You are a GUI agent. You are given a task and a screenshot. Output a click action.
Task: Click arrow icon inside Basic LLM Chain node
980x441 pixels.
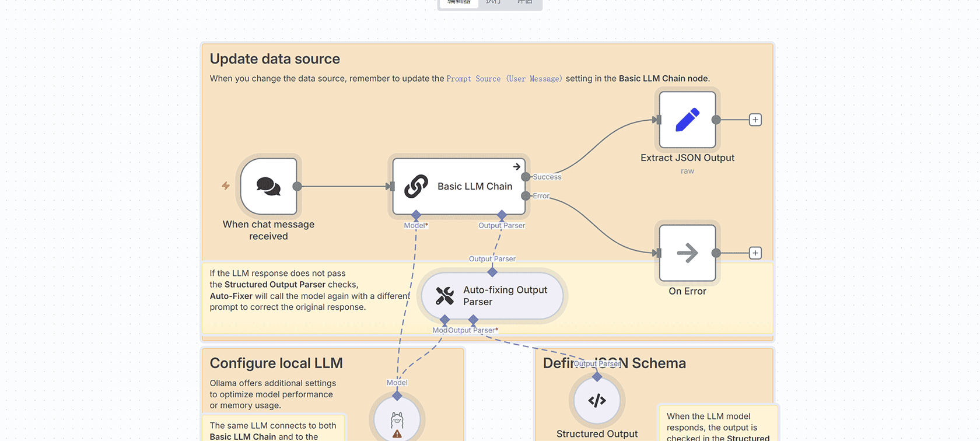pyautogui.click(x=517, y=167)
